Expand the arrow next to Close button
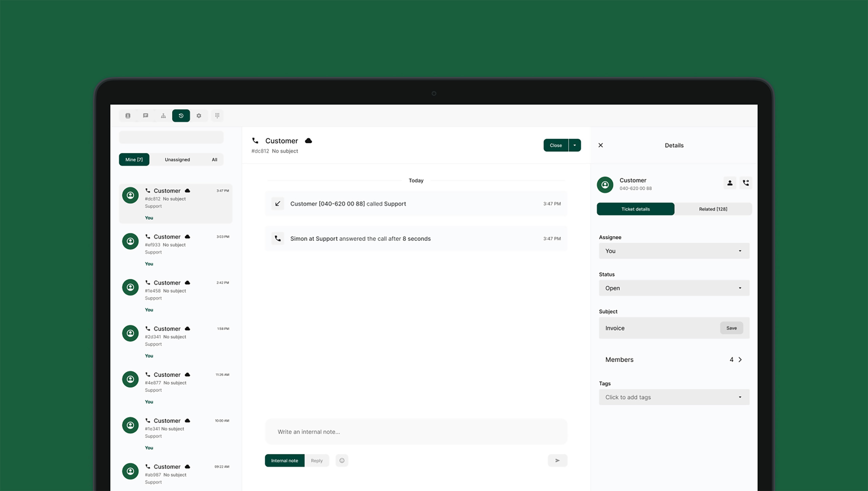Viewport: 868px width, 491px height. pyautogui.click(x=575, y=145)
